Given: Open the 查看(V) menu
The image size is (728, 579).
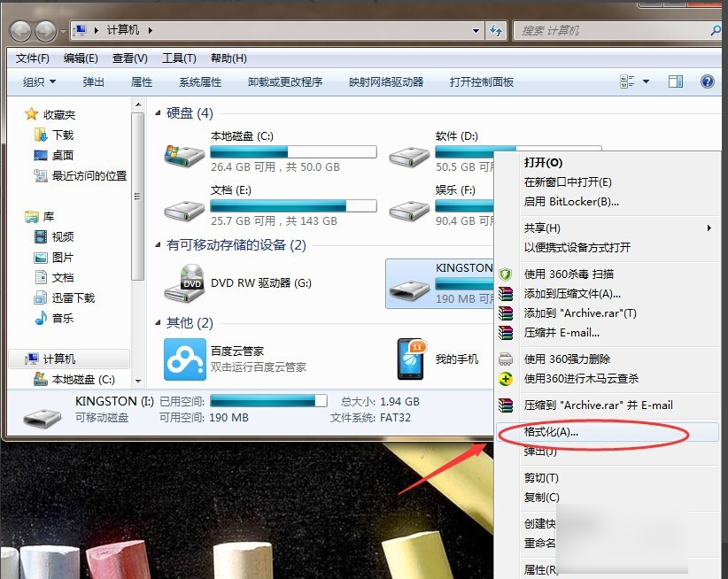Looking at the screenshot, I should (x=130, y=58).
